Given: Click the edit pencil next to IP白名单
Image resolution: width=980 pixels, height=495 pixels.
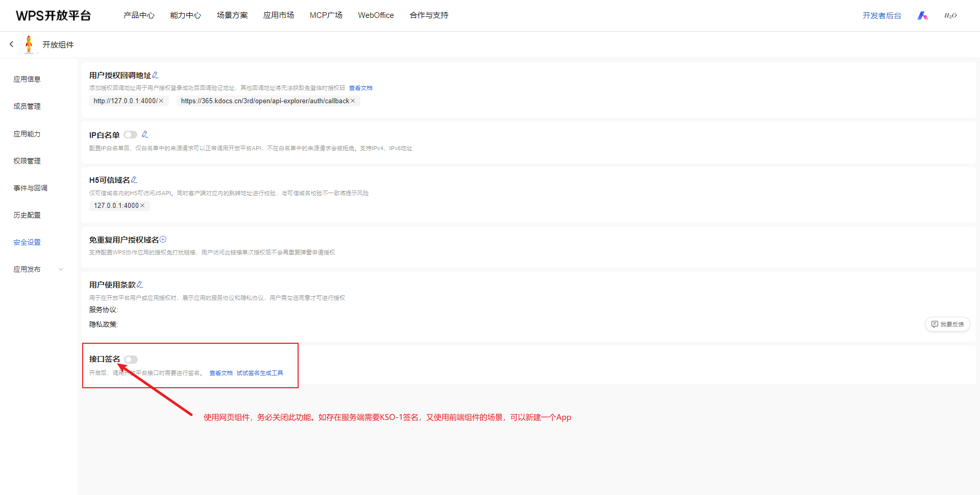Looking at the screenshot, I should point(145,134).
